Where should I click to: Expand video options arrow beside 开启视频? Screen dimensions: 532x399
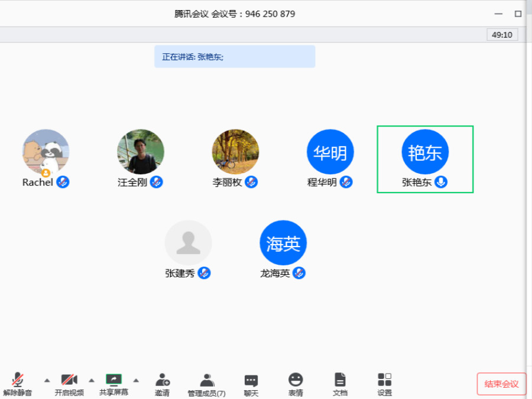[92, 380]
